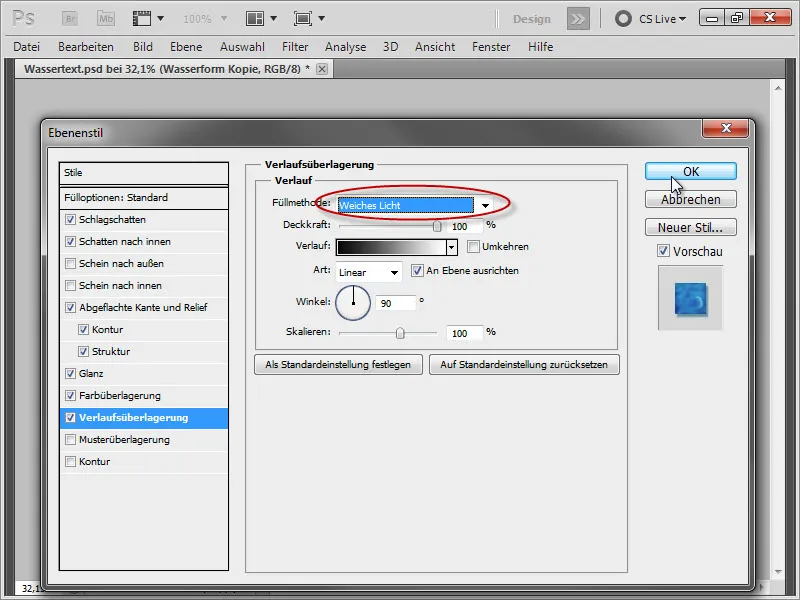This screenshot has width=800, height=600.
Task: Enable Schein nach außen checkbox
Action: (70, 264)
